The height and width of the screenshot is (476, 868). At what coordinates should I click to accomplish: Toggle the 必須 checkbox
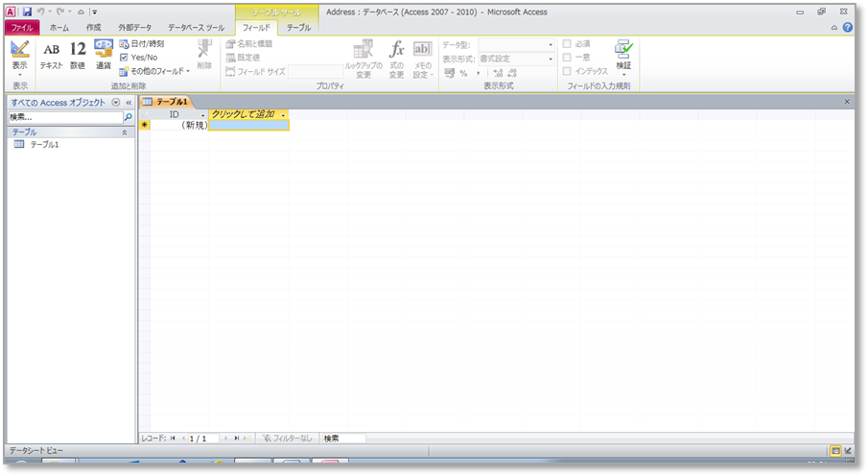(567, 44)
